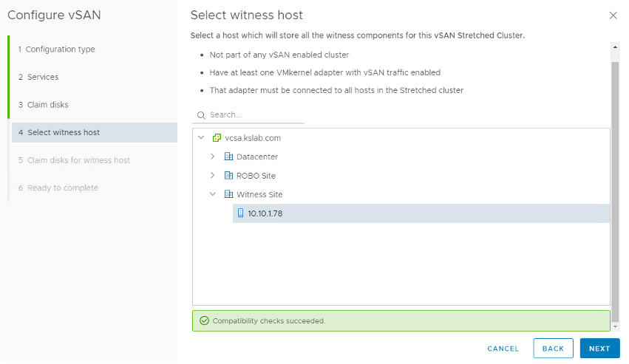
Task: Click the vCenter server icon beside vcsa.kslab.com
Action: [x=217, y=138]
